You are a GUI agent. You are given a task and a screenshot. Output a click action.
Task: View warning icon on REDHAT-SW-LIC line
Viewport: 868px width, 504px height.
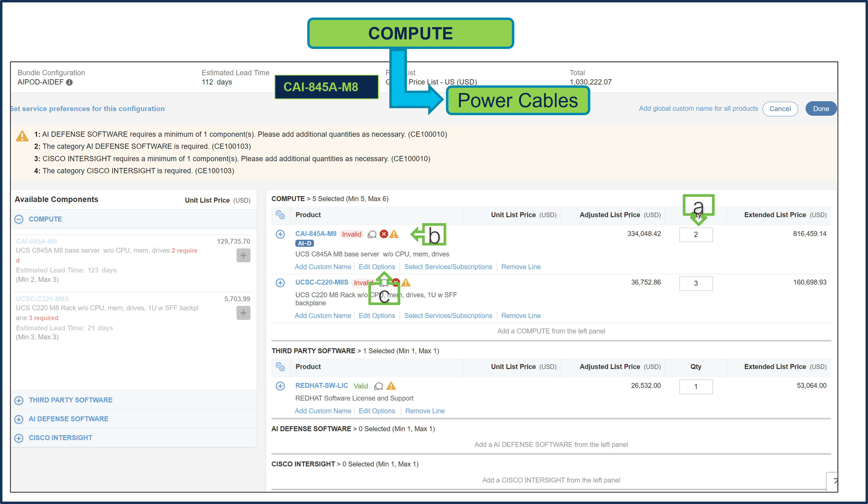point(391,386)
